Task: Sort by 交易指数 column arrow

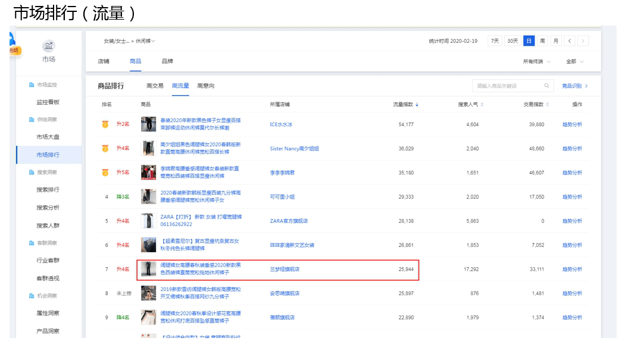Action: (548, 105)
